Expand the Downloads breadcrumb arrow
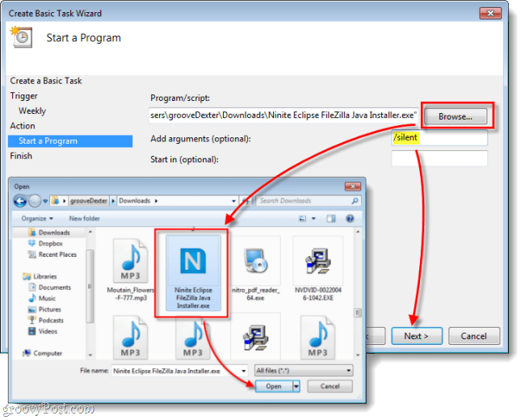This screenshot has height=420, width=525. click(156, 201)
